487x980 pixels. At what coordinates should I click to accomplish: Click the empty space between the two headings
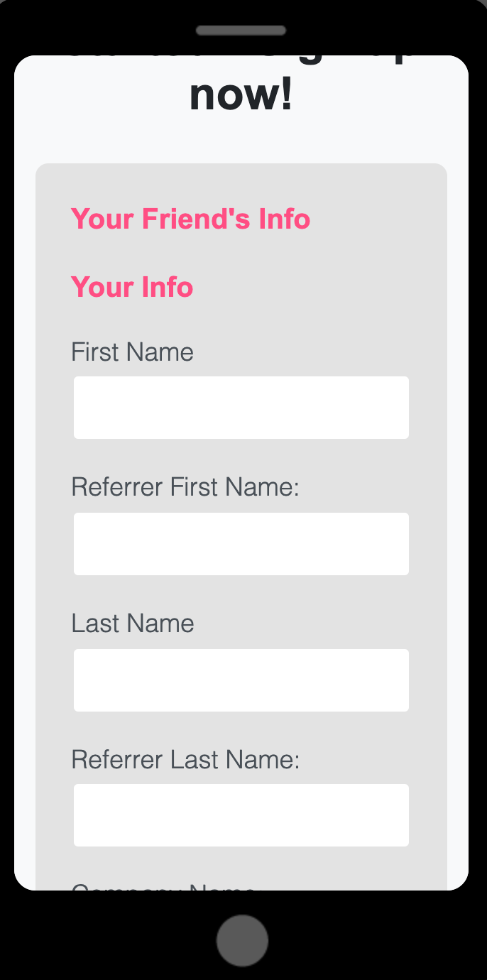[x=241, y=251]
